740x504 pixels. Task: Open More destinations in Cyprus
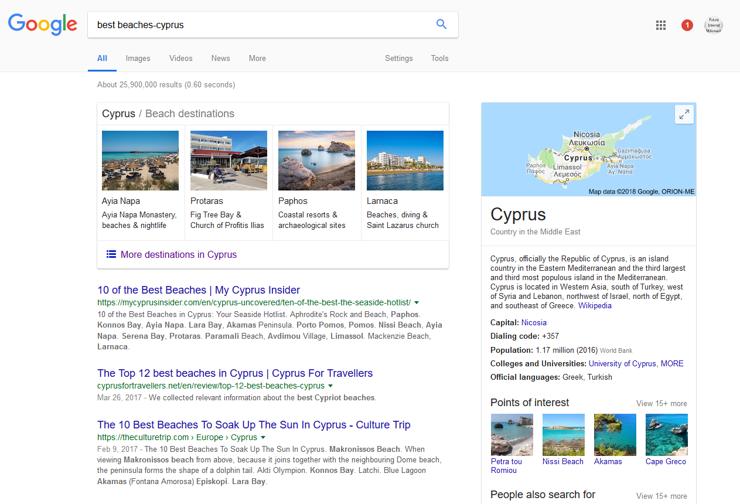point(178,254)
